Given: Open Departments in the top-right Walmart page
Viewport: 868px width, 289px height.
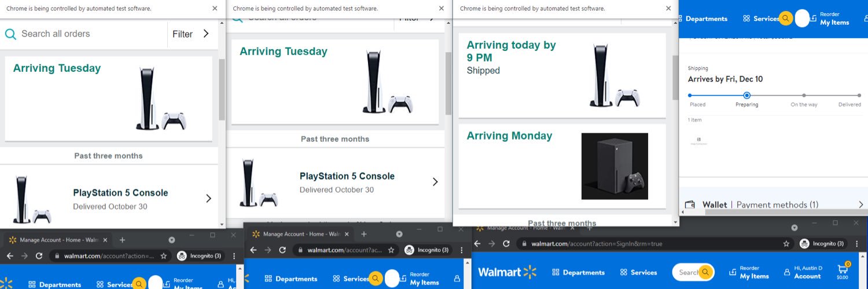Looking at the screenshot, I should [707, 19].
